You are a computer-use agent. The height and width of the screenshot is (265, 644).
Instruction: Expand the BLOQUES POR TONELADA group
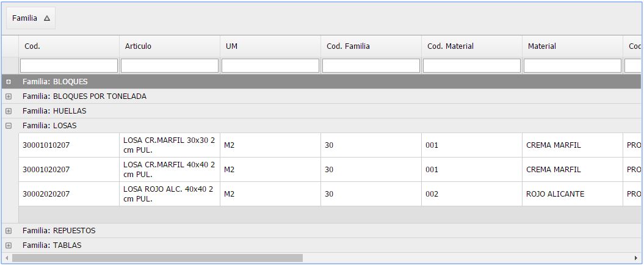coord(8,96)
